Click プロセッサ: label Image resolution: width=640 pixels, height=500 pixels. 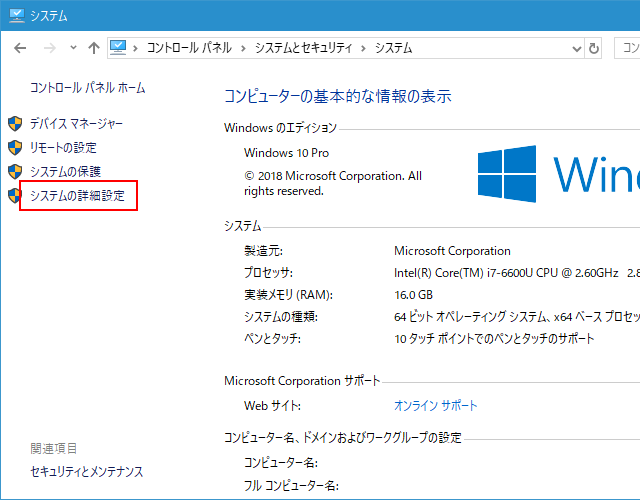[x=268, y=273]
